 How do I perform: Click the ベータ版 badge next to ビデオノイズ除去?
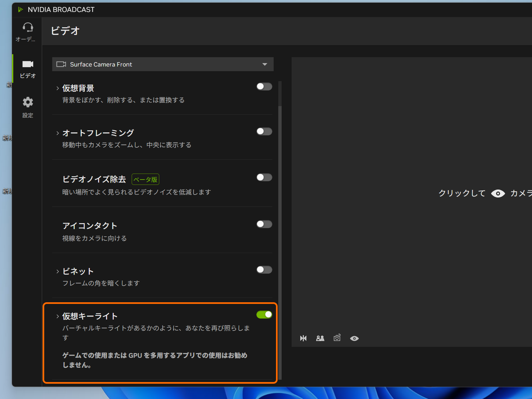click(x=145, y=179)
